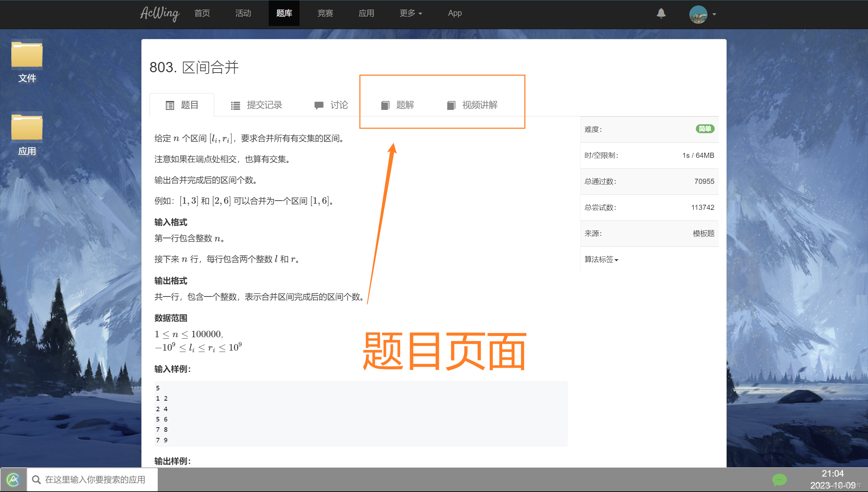Focus the app search input field
This screenshot has height=492, width=868.
92,480
